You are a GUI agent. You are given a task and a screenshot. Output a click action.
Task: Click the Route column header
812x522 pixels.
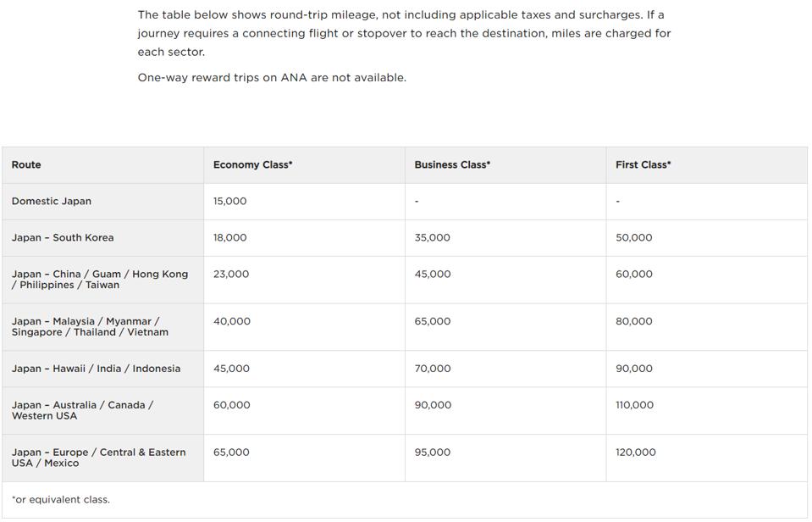click(26, 164)
